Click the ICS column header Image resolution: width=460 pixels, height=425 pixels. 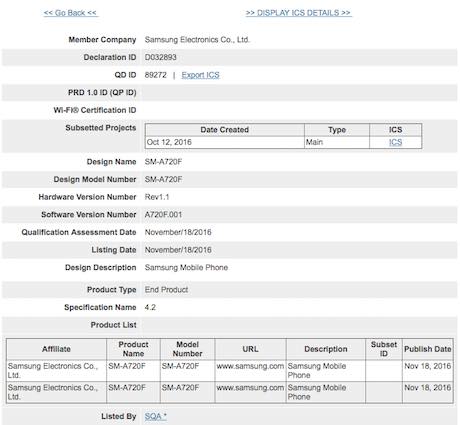395,130
